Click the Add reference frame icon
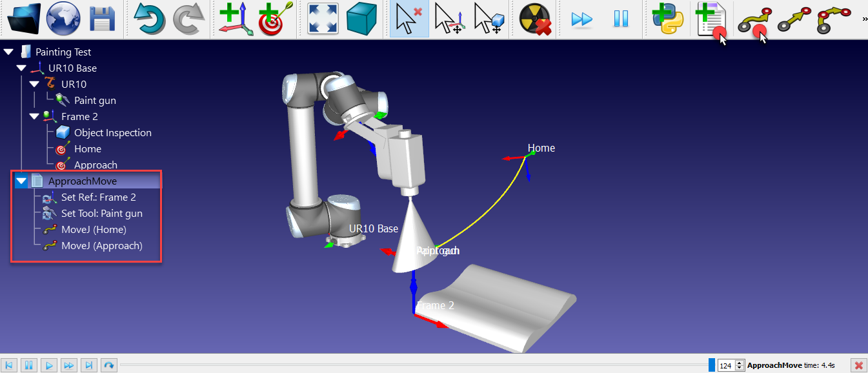Image resolution: width=868 pixels, height=373 pixels. pos(236,19)
